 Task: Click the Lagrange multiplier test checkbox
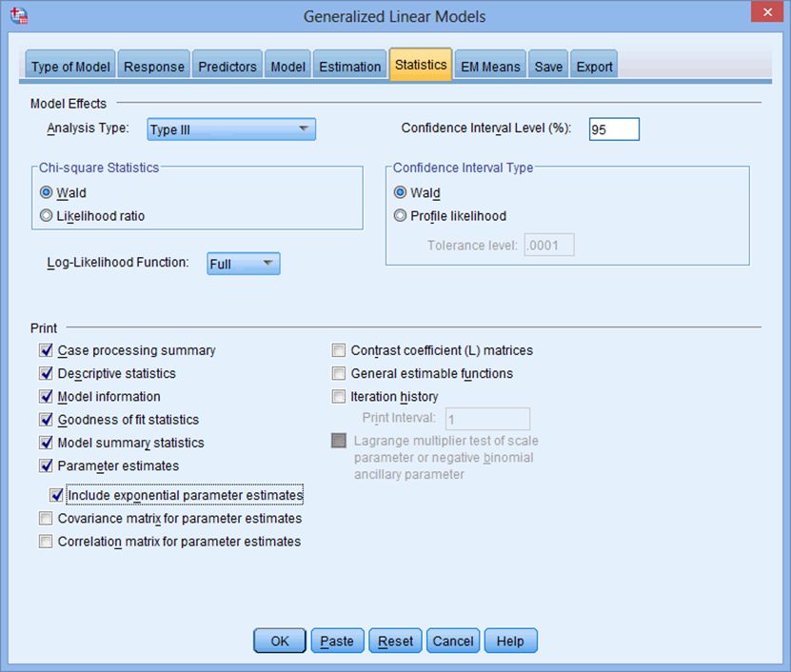(x=339, y=441)
